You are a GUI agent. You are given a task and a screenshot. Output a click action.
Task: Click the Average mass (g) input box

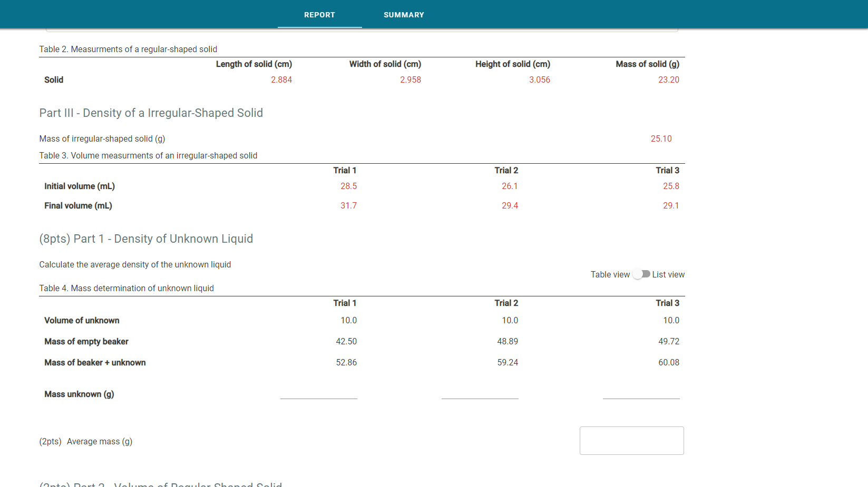(x=631, y=441)
